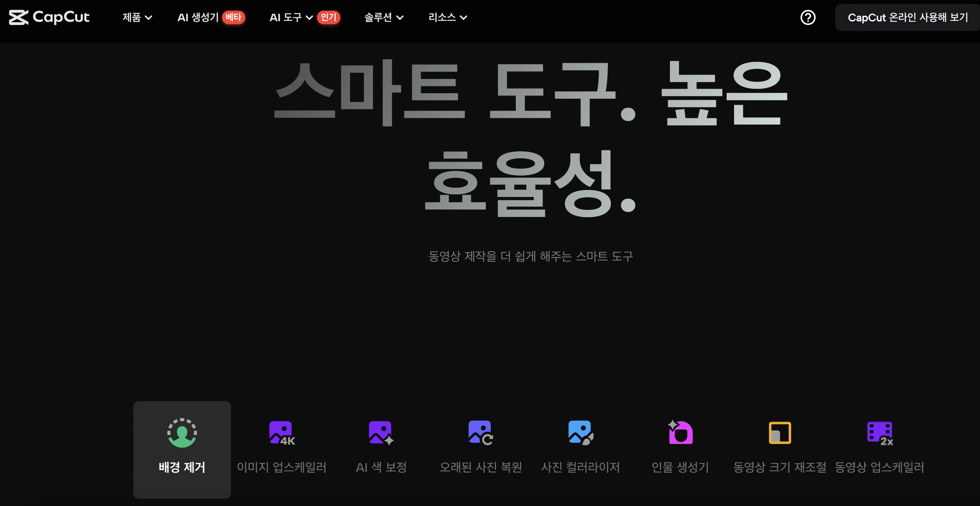This screenshot has width=980, height=506.
Task: Choose the 동영상 크기 재조절 video resizer icon
Action: 780,433
